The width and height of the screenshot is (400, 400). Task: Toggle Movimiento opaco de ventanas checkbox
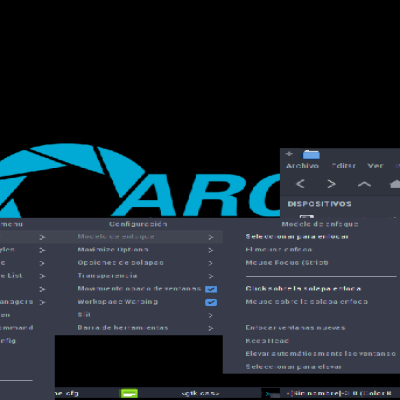pos(211,289)
